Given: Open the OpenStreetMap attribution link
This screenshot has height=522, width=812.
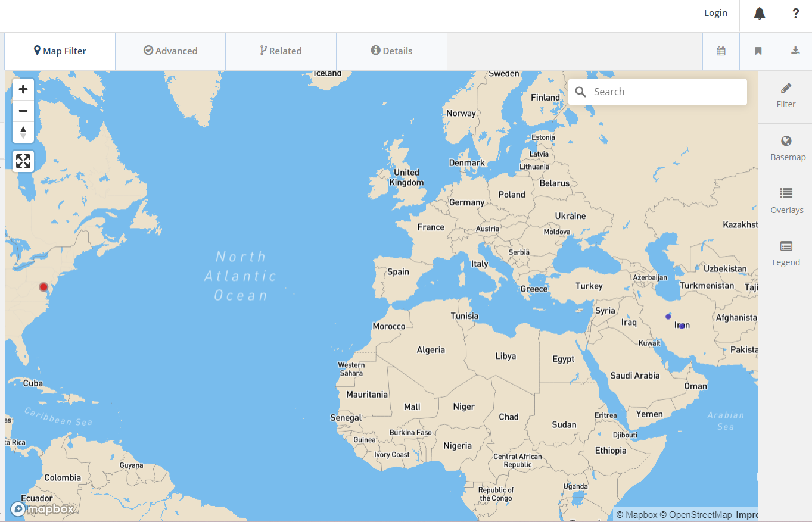Looking at the screenshot, I should (699, 515).
